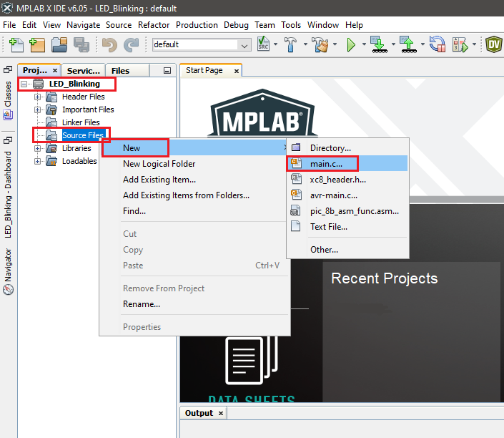Choose New Logical Folder
The height and width of the screenshot is (438, 504).
[193, 164]
